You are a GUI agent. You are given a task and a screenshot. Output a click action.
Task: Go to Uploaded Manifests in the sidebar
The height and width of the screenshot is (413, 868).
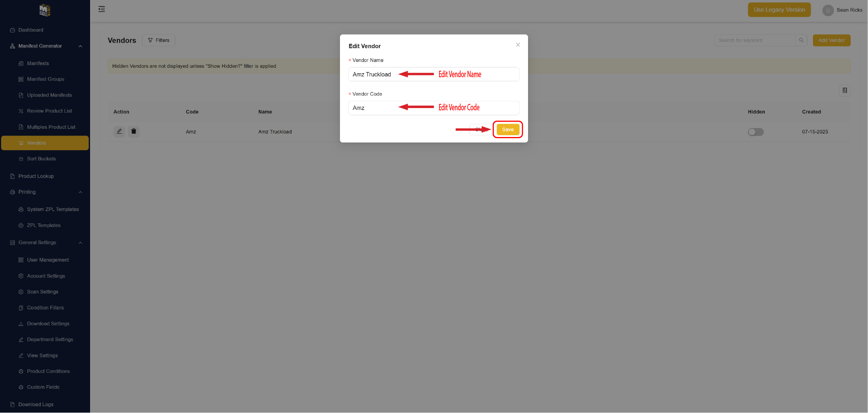pos(49,95)
